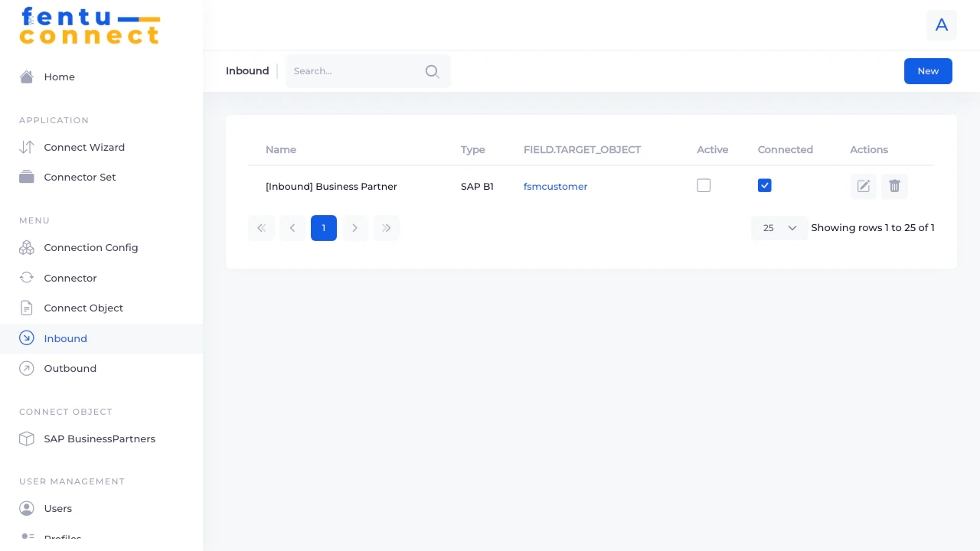The width and height of the screenshot is (980, 551).
Task: Click the search magnifier icon
Action: pyautogui.click(x=433, y=71)
